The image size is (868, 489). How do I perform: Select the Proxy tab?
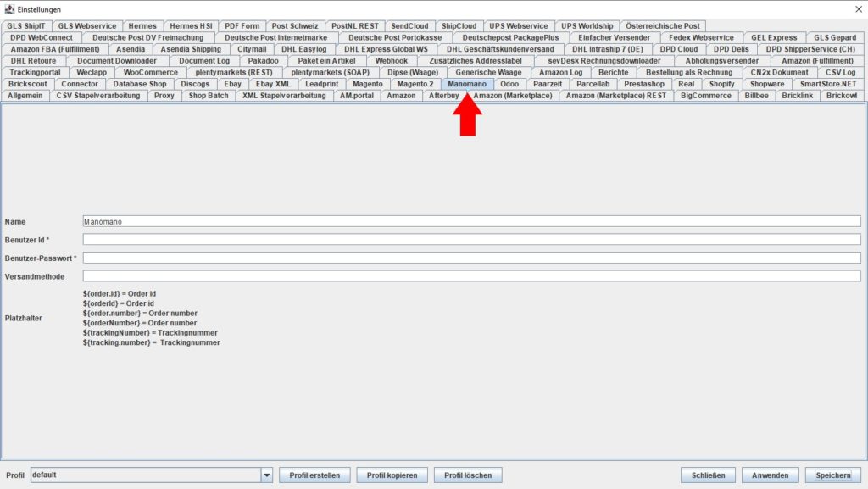click(x=164, y=96)
